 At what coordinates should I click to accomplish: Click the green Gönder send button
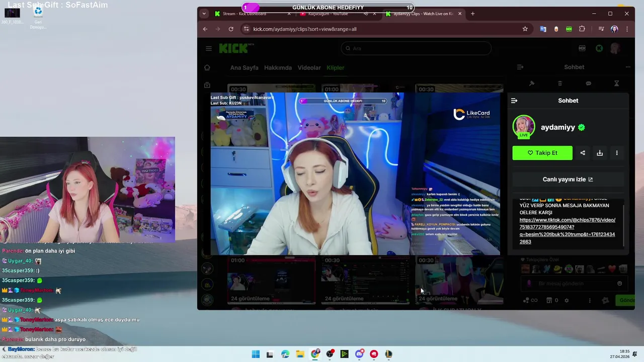[x=625, y=300]
